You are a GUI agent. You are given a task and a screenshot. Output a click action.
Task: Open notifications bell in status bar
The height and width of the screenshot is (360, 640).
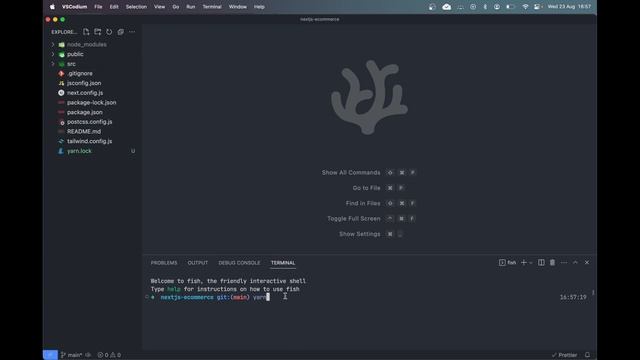[x=587, y=355]
